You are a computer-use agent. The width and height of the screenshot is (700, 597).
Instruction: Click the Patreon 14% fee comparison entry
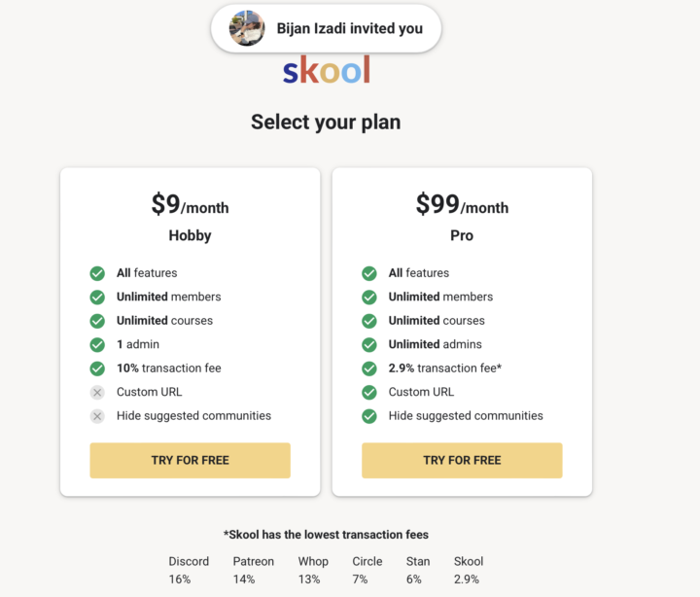[253, 570]
